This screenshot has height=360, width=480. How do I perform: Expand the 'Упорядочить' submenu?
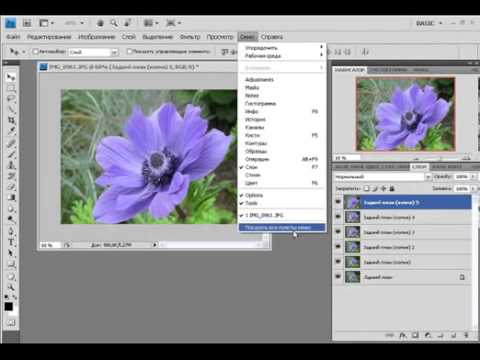click(x=281, y=48)
